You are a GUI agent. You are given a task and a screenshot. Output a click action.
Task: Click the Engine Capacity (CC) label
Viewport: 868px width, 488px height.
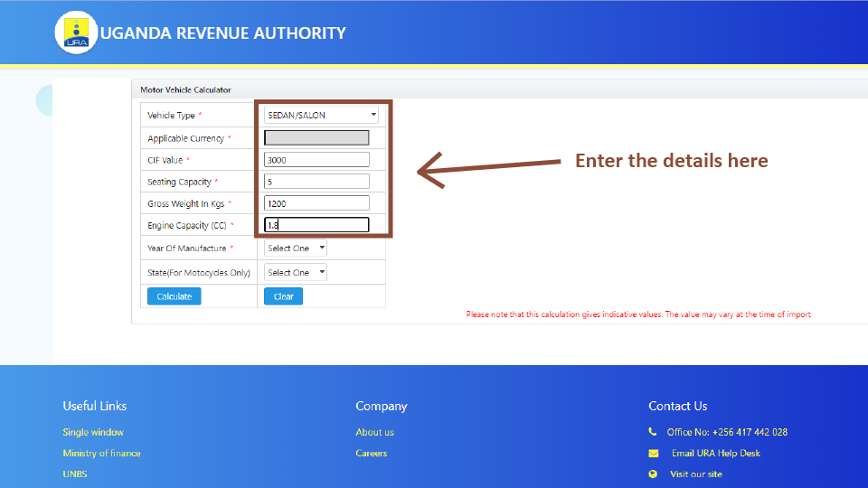186,225
